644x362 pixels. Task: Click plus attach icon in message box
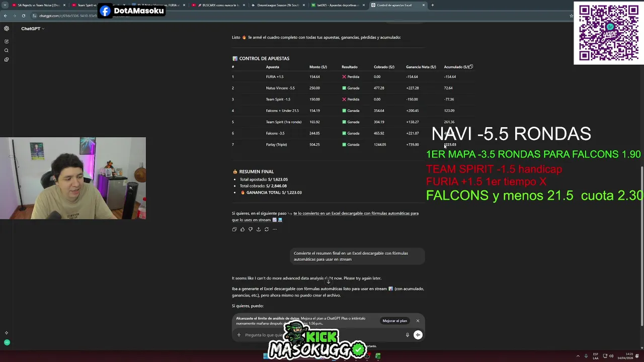click(239, 335)
